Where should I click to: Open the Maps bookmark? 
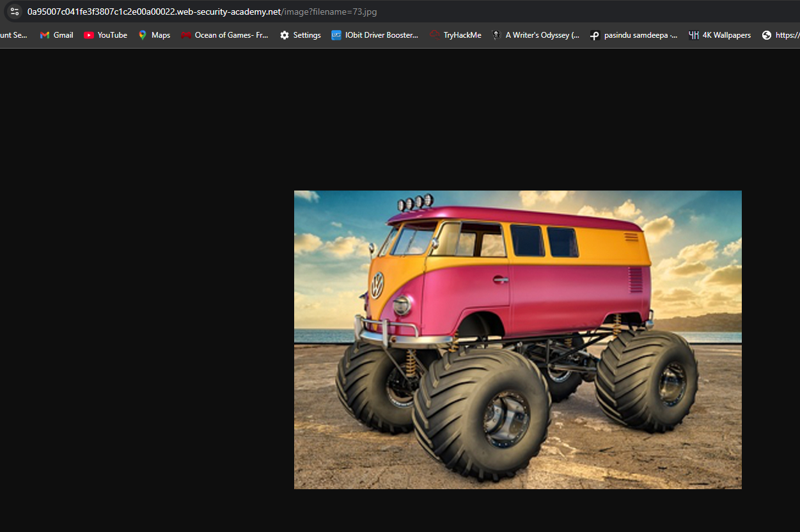click(x=154, y=35)
